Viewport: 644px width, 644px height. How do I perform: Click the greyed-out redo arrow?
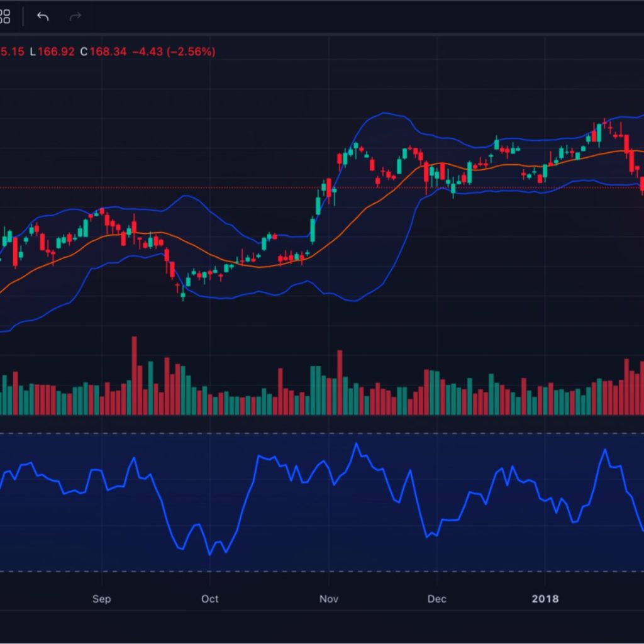click(75, 16)
